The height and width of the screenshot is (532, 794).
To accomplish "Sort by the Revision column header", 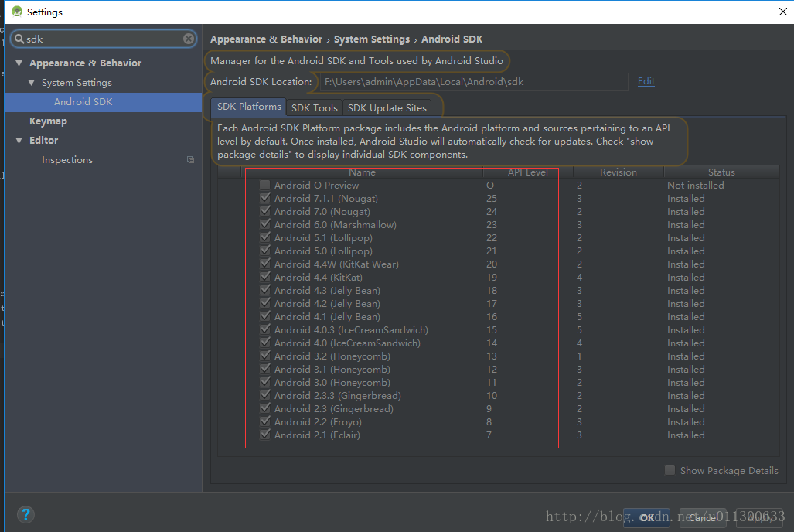I will (x=619, y=172).
